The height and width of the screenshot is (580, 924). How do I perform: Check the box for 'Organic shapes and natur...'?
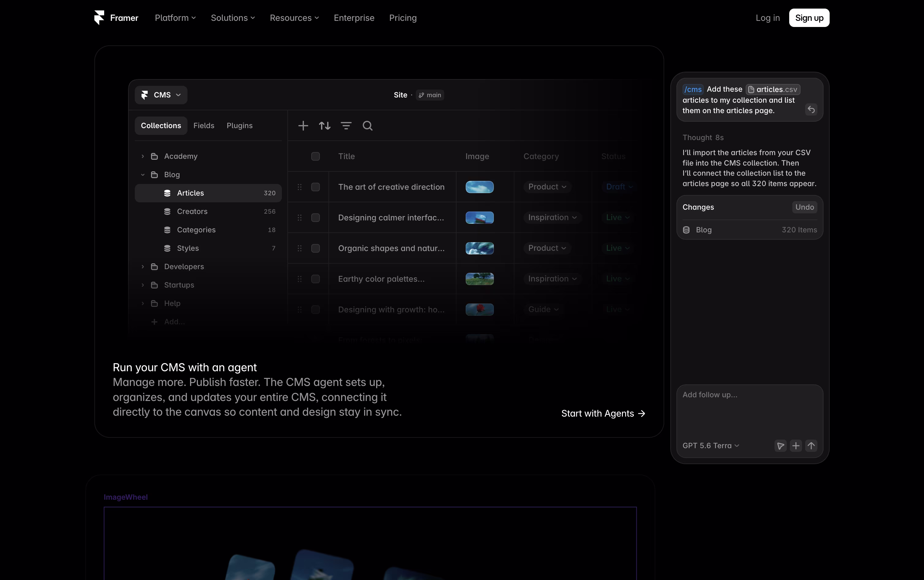tap(316, 248)
